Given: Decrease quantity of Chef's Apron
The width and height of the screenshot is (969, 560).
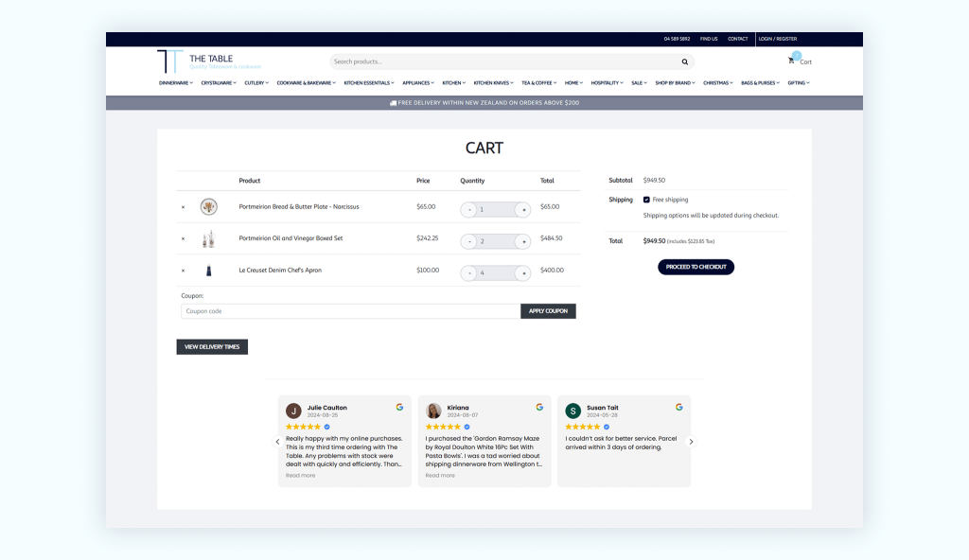Looking at the screenshot, I should [x=469, y=272].
